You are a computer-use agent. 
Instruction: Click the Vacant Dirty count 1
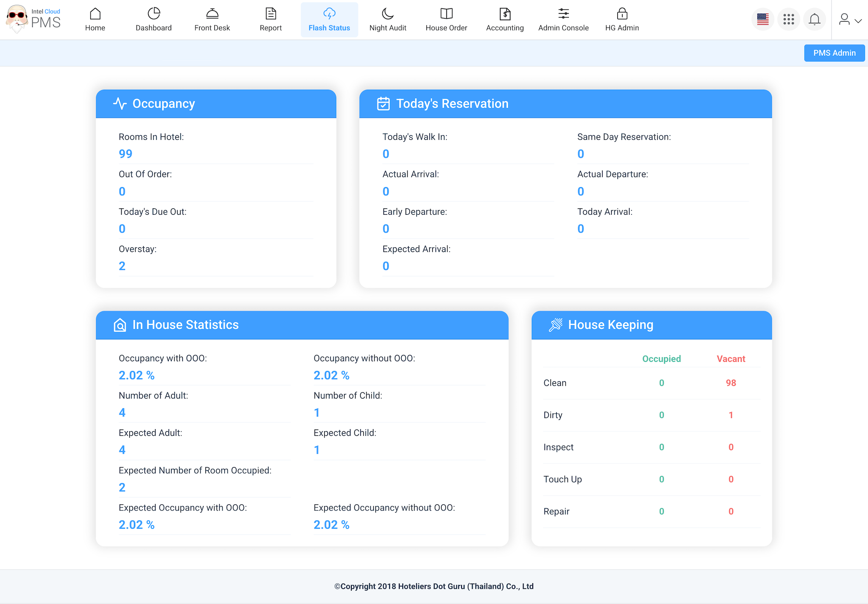731,415
